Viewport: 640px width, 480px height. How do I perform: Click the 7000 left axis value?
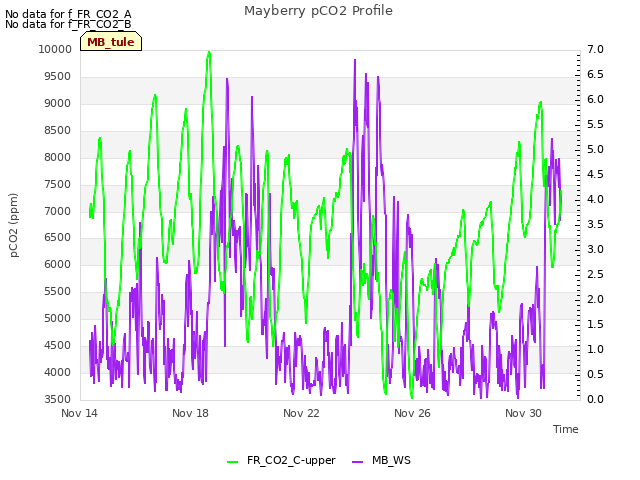point(58,211)
